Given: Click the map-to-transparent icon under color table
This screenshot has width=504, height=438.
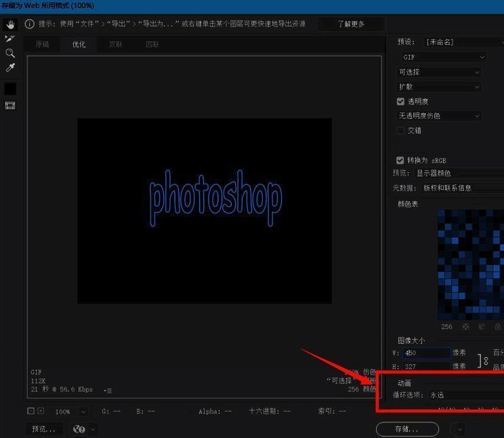Looking at the screenshot, I should tap(465, 327).
